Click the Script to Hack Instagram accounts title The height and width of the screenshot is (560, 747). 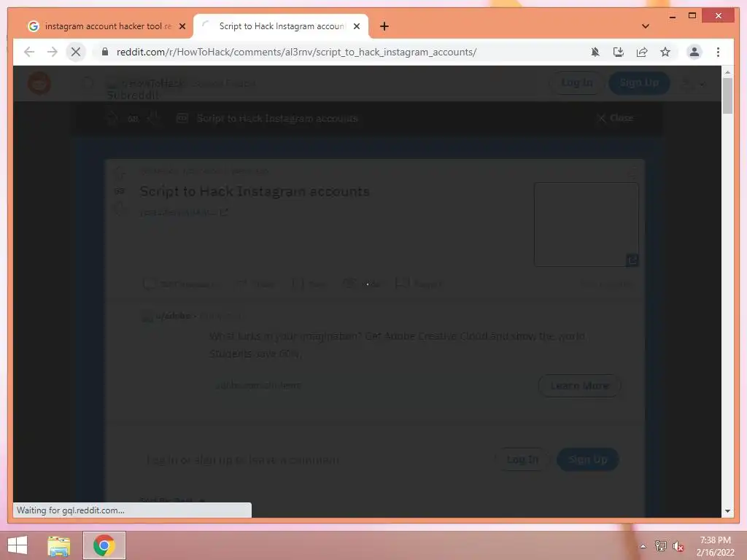(x=255, y=192)
